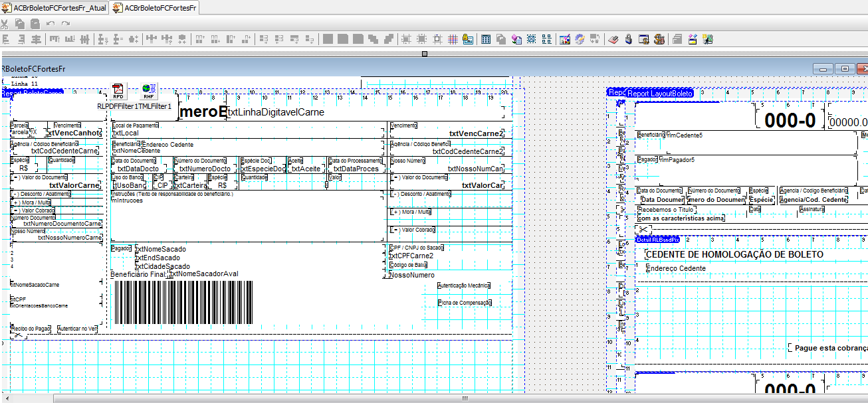Select the txtCarteira field
The width and height of the screenshot is (868, 403).
(x=189, y=185)
